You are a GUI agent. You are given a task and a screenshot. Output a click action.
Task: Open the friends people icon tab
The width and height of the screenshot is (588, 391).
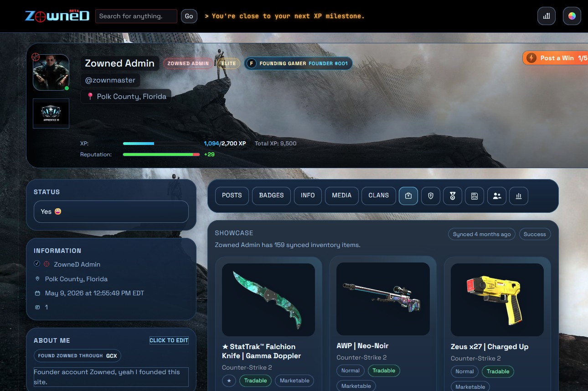point(497,195)
